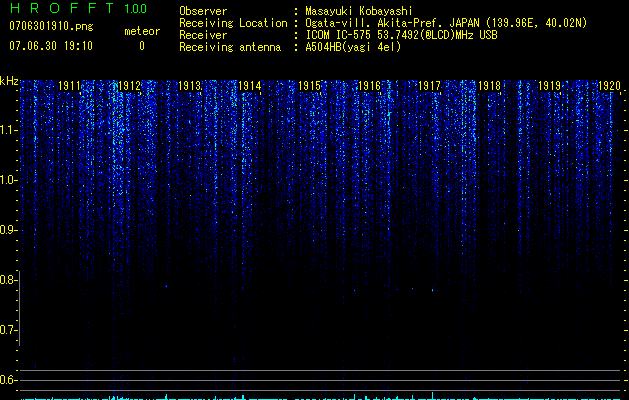The image size is (629, 400).
Task: Click the version number 1.0.0
Action: pos(136,9)
